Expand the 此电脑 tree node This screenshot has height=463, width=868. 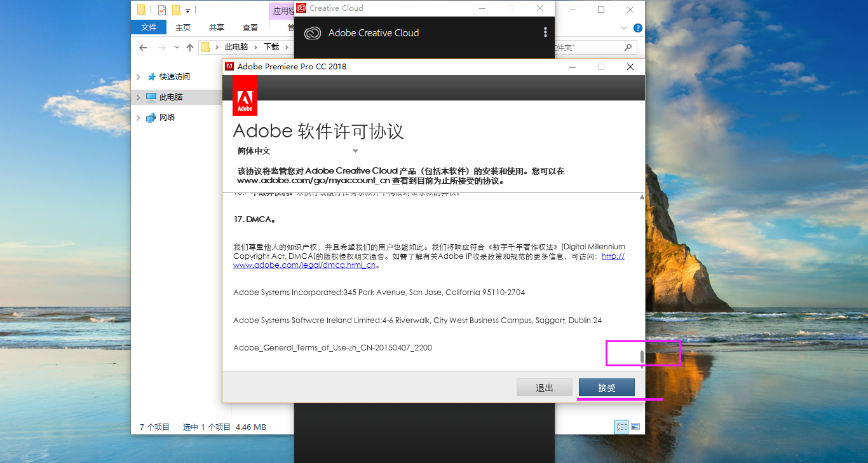click(x=139, y=97)
